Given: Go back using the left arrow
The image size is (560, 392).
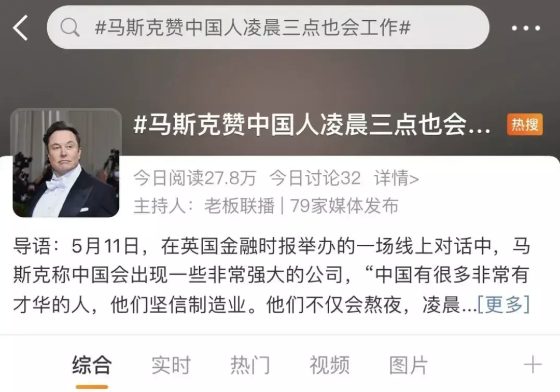Looking at the screenshot, I should [x=20, y=27].
